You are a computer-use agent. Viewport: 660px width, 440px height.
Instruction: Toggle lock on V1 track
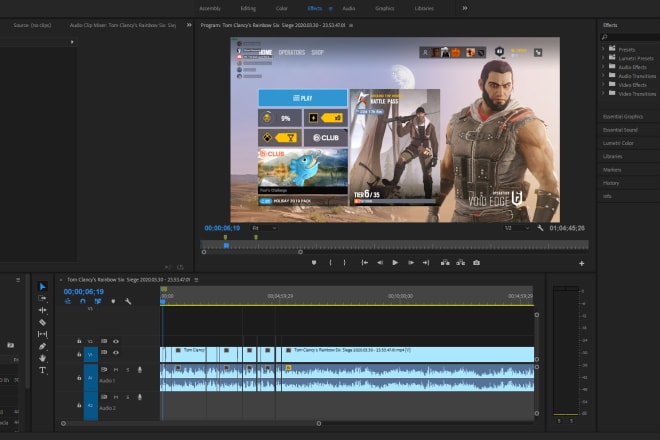tap(79, 355)
